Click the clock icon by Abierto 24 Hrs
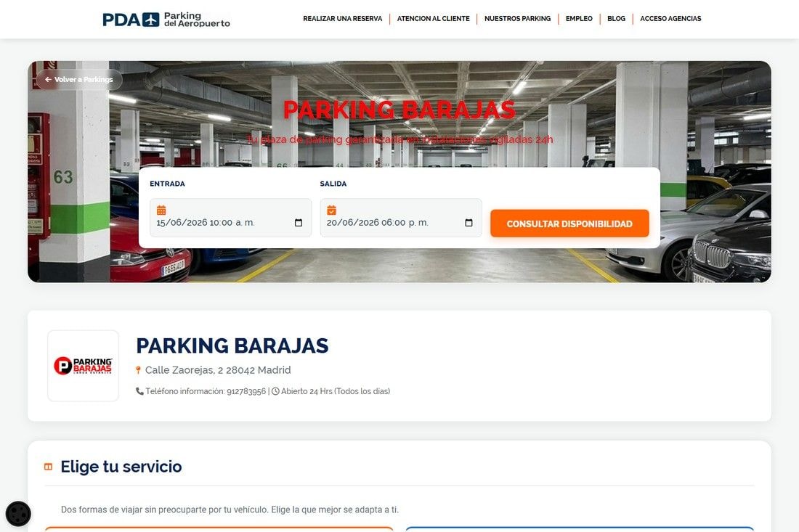 276,391
